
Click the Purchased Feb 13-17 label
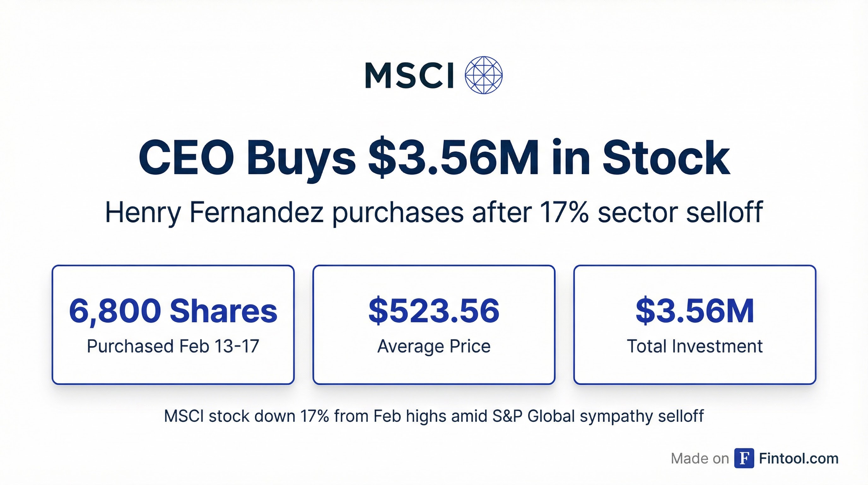[x=173, y=346]
